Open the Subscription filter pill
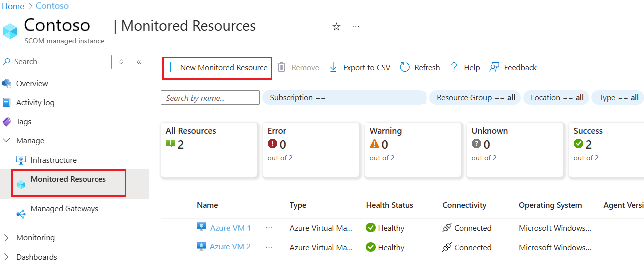 (x=344, y=98)
